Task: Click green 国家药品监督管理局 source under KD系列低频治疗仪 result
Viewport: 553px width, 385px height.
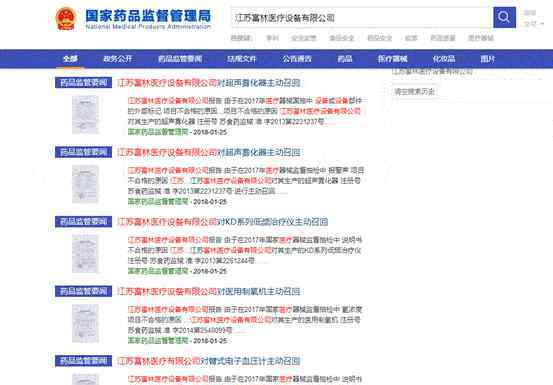Action: (158, 271)
